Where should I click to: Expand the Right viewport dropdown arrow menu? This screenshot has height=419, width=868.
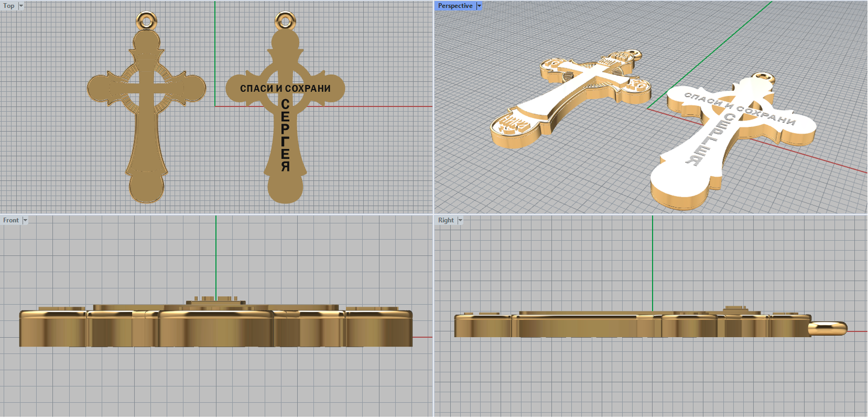(460, 220)
